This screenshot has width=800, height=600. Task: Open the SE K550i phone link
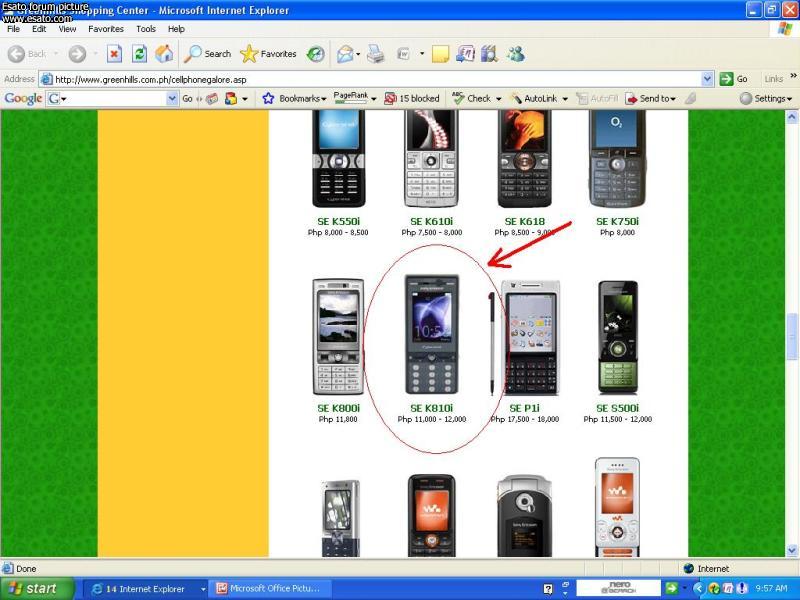click(x=338, y=221)
